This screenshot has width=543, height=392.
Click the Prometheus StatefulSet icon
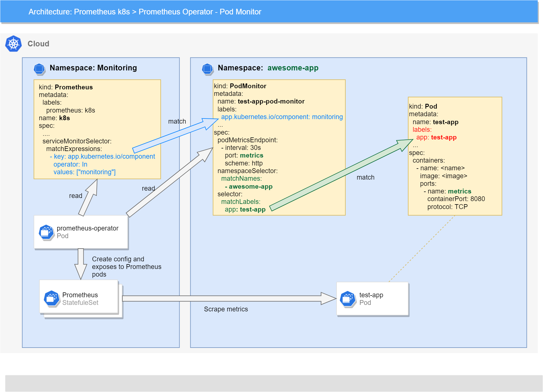[52, 299]
